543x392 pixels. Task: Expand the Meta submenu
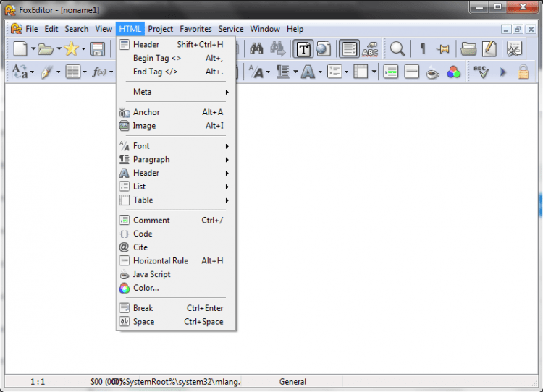(176, 92)
